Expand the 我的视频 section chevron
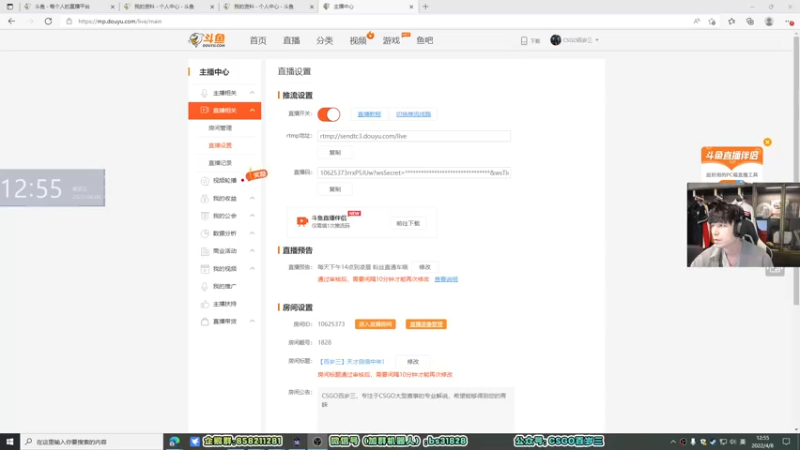This screenshot has width=800, height=450. pyautogui.click(x=252, y=268)
